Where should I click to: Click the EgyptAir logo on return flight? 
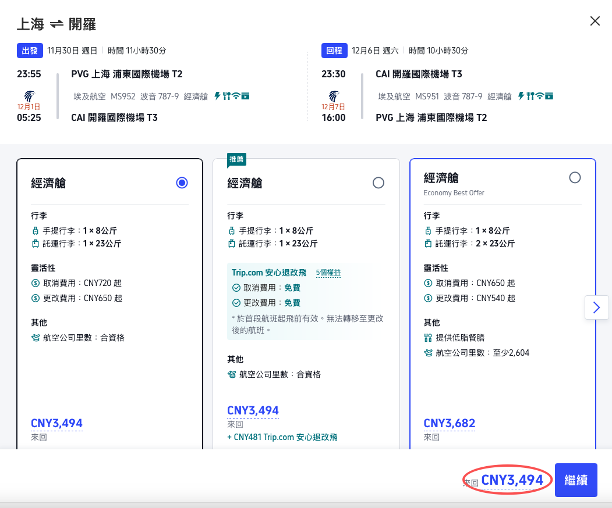[x=333, y=96]
